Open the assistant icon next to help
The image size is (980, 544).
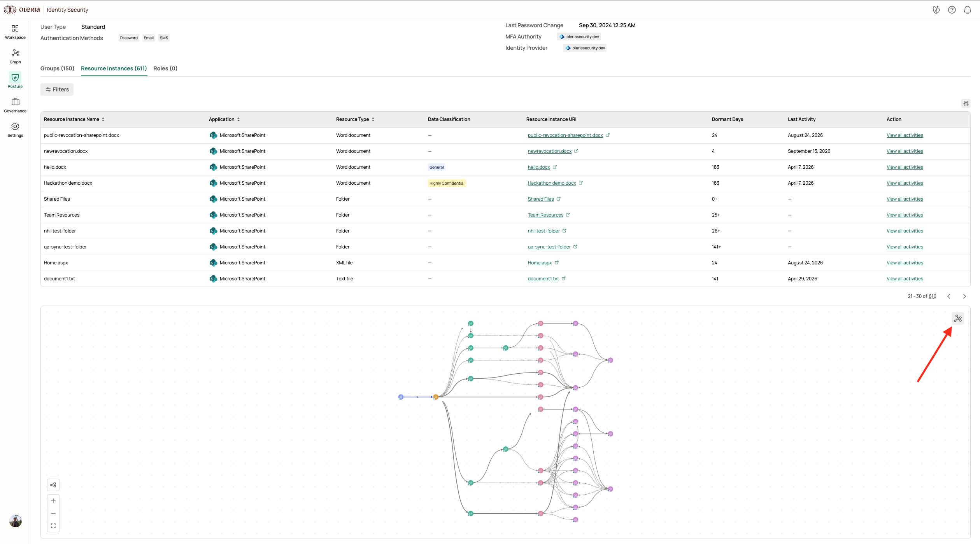tap(936, 10)
